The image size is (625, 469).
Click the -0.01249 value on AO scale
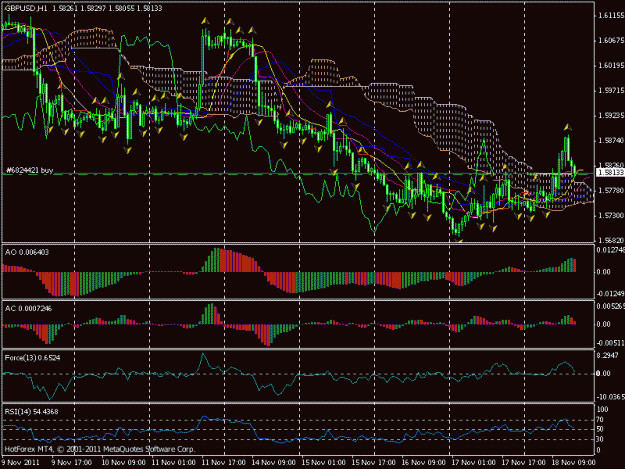(x=611, y=294)
